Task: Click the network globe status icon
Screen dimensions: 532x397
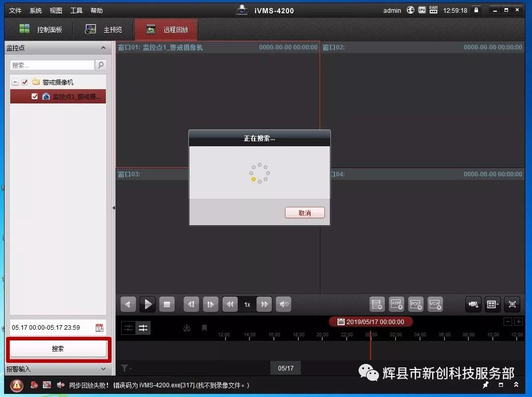Action: click(x=410, y=10)
